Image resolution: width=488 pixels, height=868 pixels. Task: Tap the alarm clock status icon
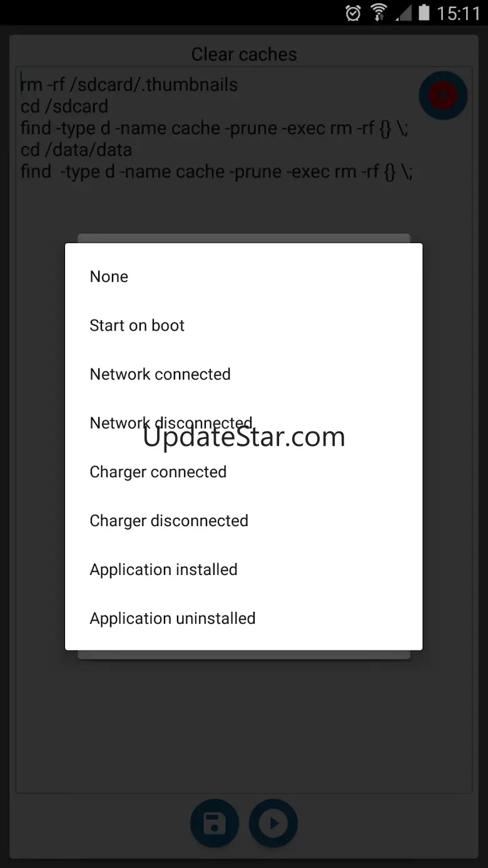coord(353,13)
